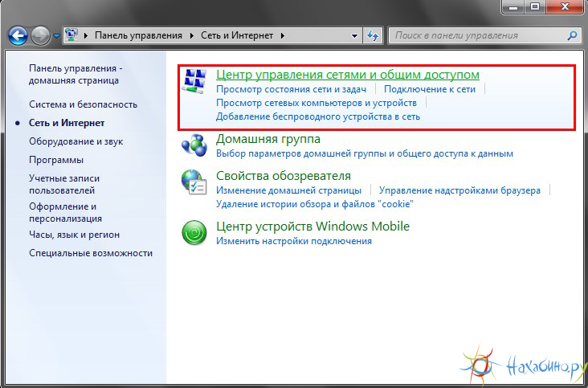Click the Forward navigation arrow button
The height and width of the screenshot is (388, 588).
click(40, 36)
